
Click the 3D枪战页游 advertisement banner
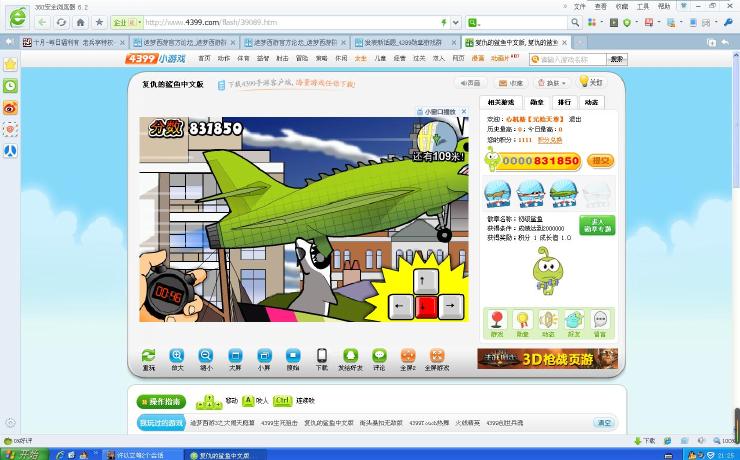coord(547,359)
